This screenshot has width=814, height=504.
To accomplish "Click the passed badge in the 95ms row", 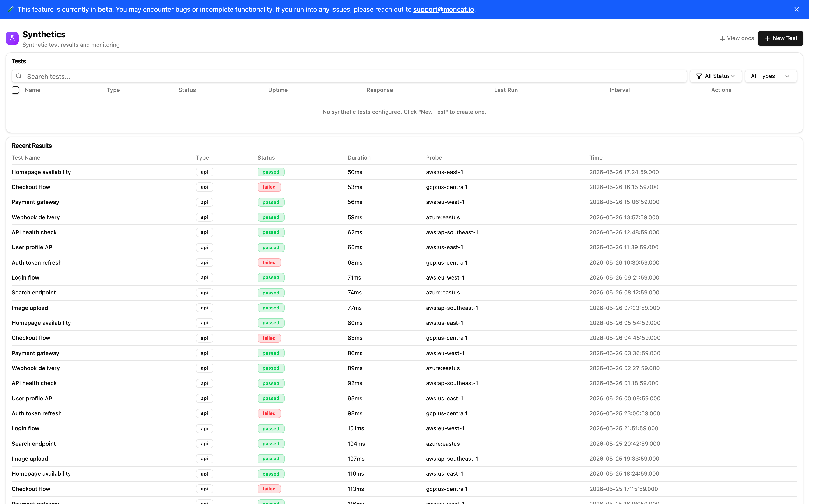I will point(271,398).
